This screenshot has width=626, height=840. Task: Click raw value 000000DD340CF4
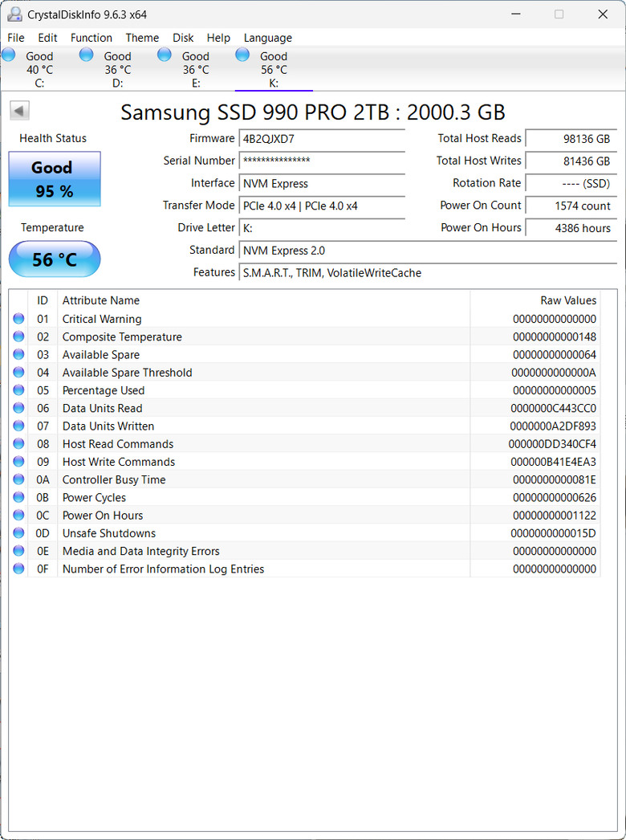[x=552, y=444]
